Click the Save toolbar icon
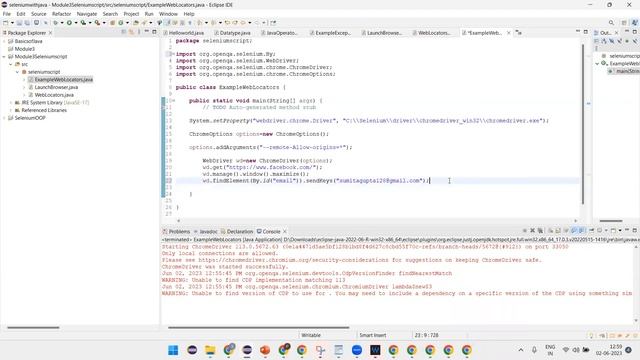The height and width of the screenshot is (360, 640). coord(19,23)
